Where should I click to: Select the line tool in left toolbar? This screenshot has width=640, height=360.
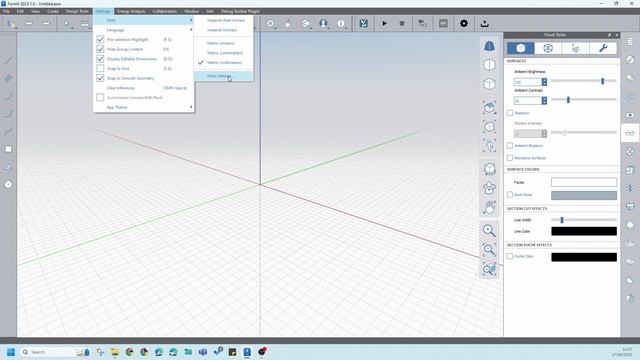(8, 61)
